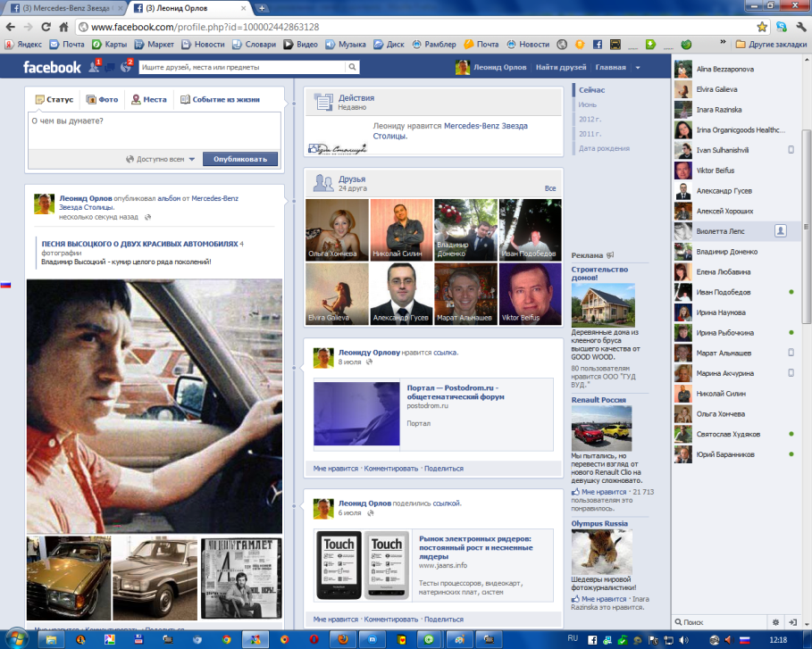The width and height of the screenshot is (812, 649).
Task: Open notifications globe icon with badge
Action: click(126, 67)
